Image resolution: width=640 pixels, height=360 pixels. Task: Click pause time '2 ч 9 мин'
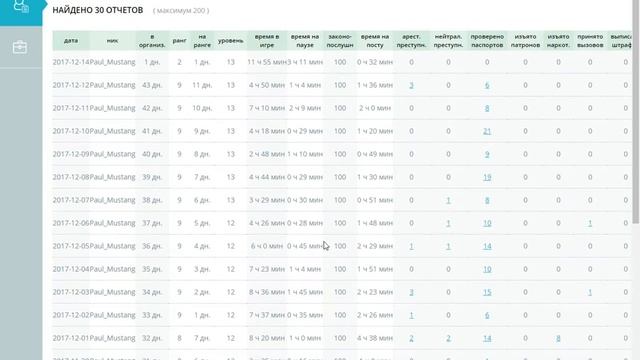click(x=305, y=108)
